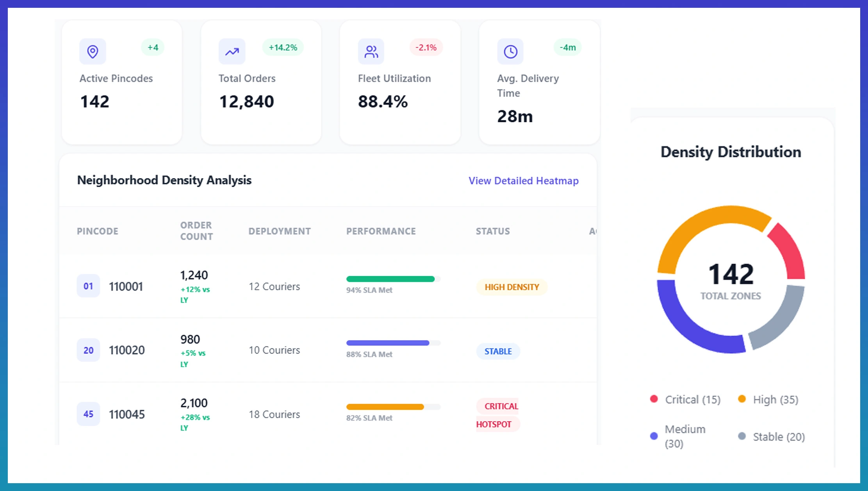Click the PERFORMANCE column header
The width and height of the screenshot is (868, 491).
tap(381, 231)
